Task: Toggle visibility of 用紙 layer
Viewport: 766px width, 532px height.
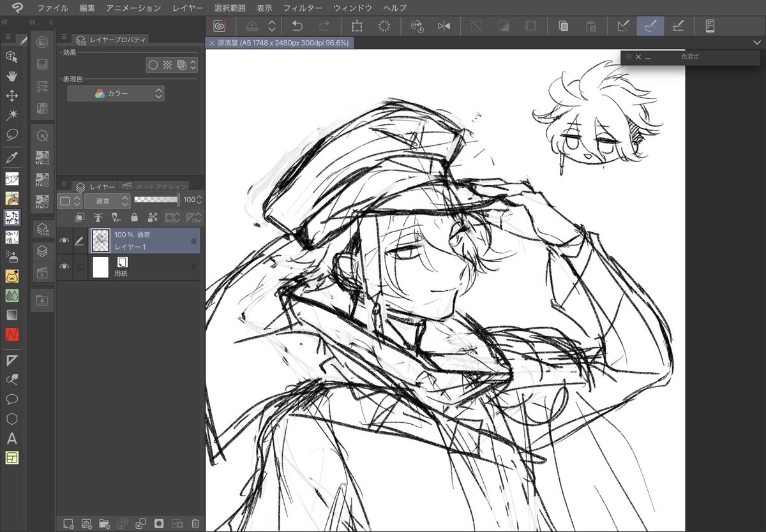Action: pos(64,267)
